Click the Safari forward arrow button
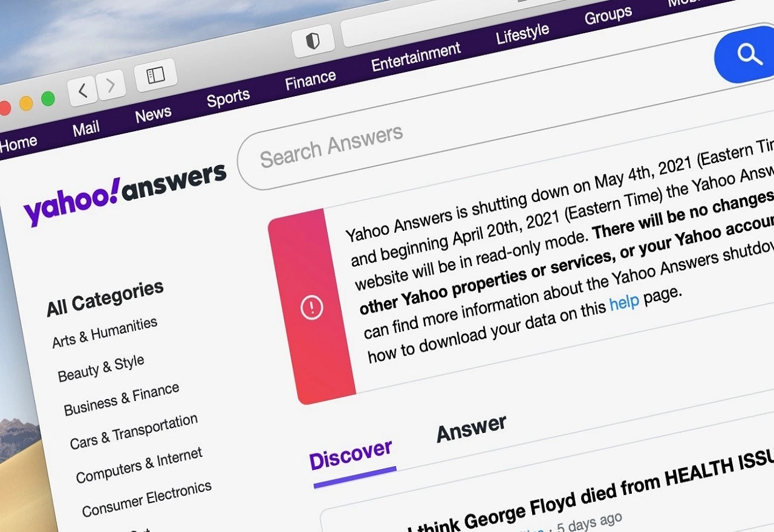Screen dimensions: 774x532 coord(111,85)
